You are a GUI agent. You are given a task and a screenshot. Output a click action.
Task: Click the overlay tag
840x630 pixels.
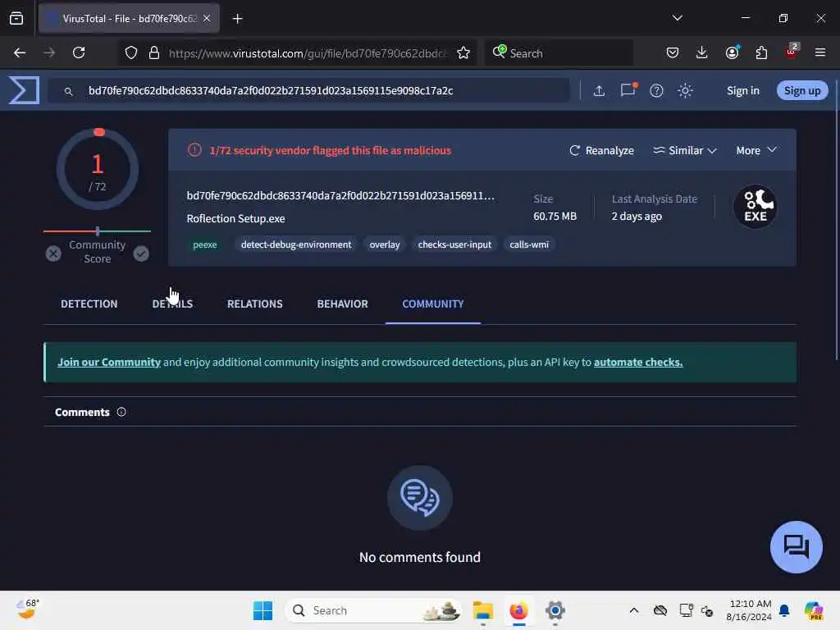pos(385,244)
